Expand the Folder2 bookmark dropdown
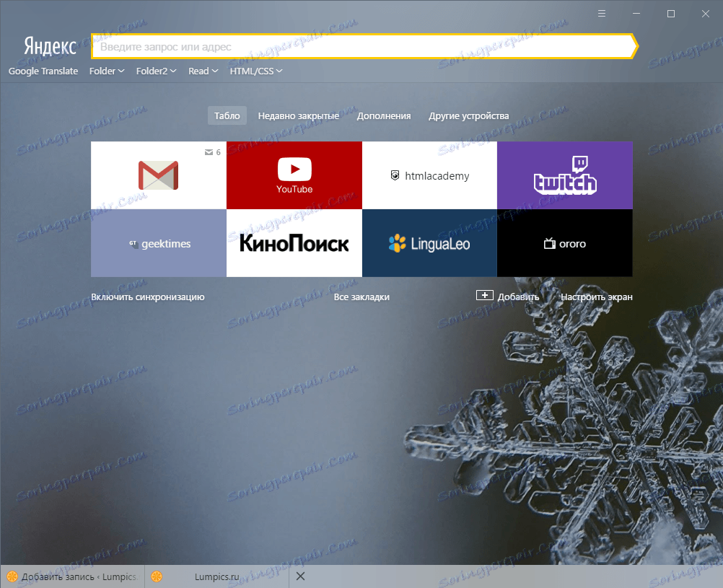Screen dimensions: 723x588 click(x=156, y=71)
